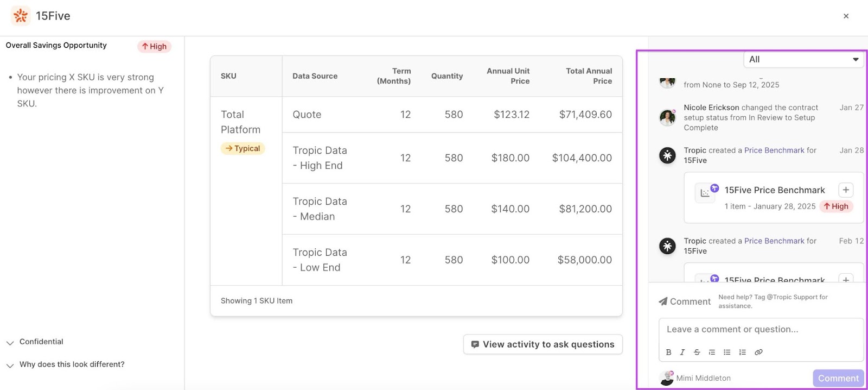This screenshot has width=868, height=390.
Task: Click the speech bubble icon in View activity
Action: pyautogui.click(x=475, y=344)
